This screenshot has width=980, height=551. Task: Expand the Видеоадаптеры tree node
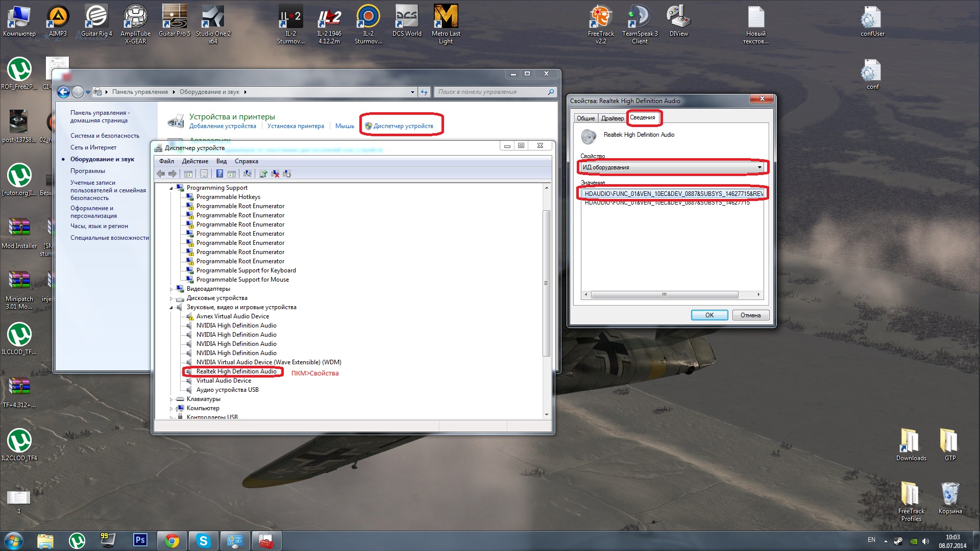coord(171,289)
